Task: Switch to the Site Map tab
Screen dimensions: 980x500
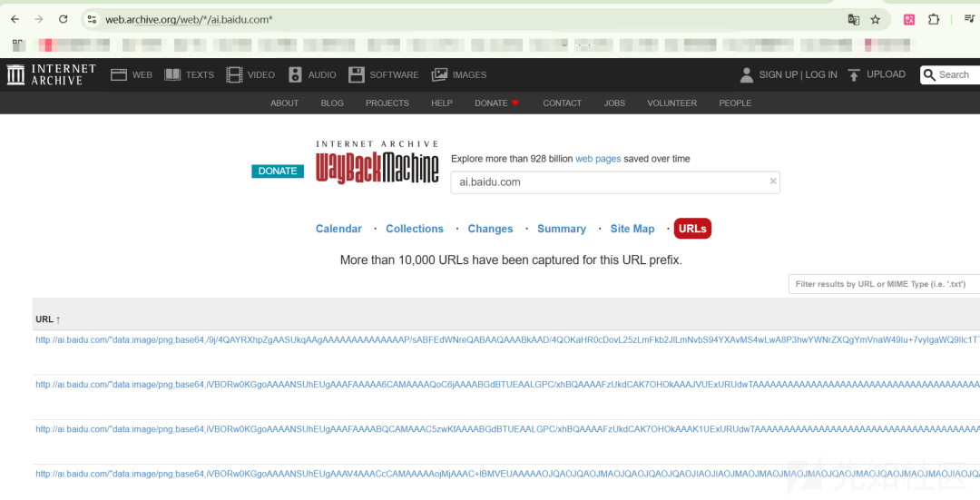Action: 632,229
